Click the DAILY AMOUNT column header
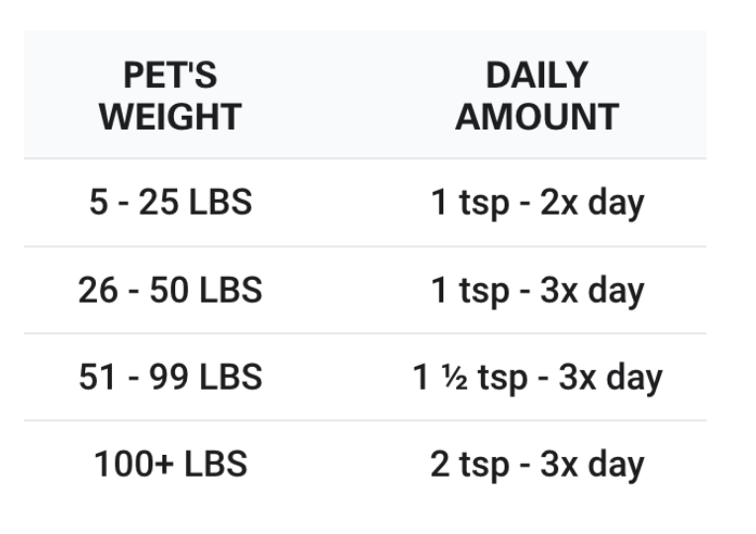 click(536, 96)
